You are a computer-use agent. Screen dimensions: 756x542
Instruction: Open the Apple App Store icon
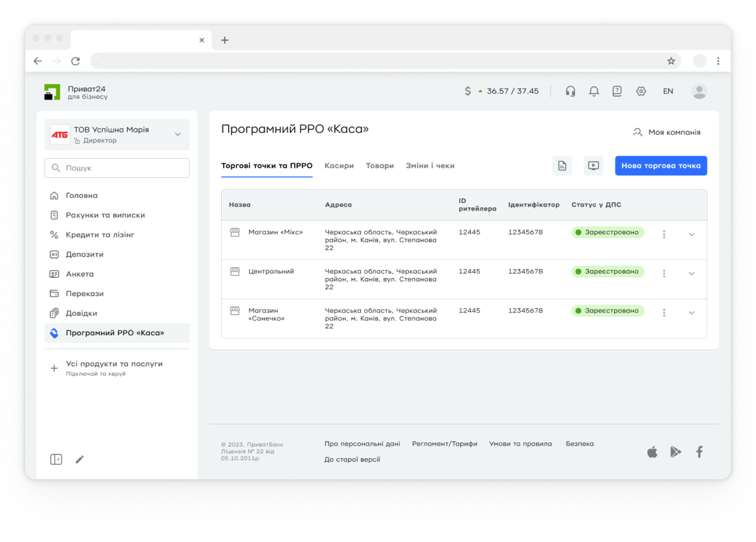[652, 452]
